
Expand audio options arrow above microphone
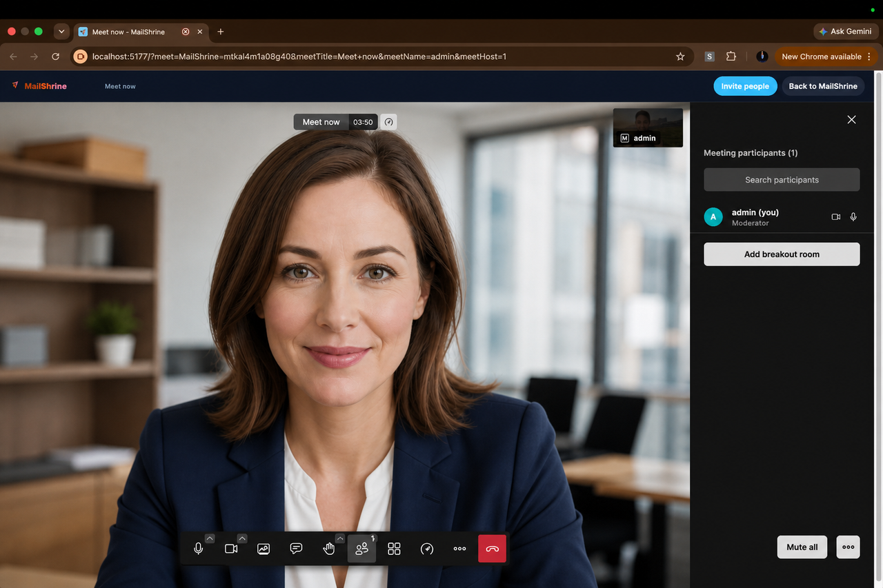click(210, 538)
